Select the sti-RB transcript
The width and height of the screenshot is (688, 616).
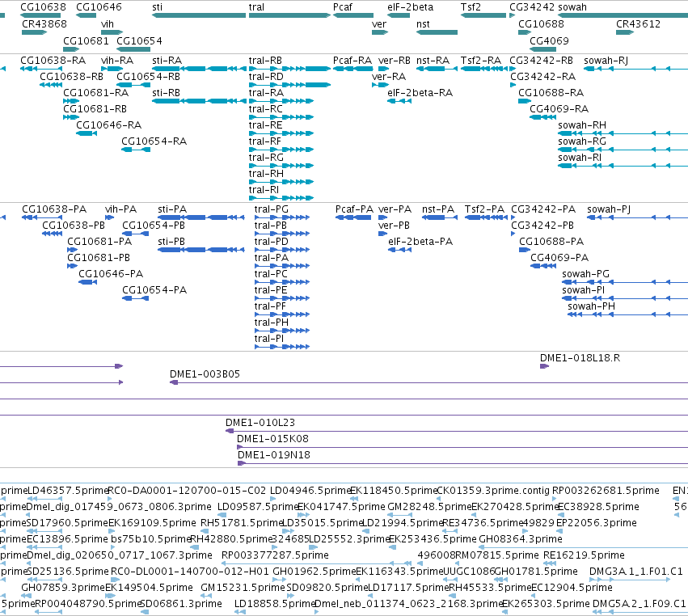199,101
